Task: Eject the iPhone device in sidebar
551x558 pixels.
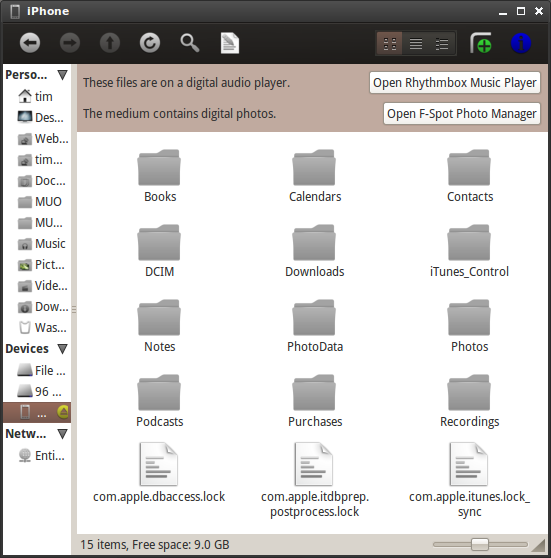Action: [x=63, y=412]
